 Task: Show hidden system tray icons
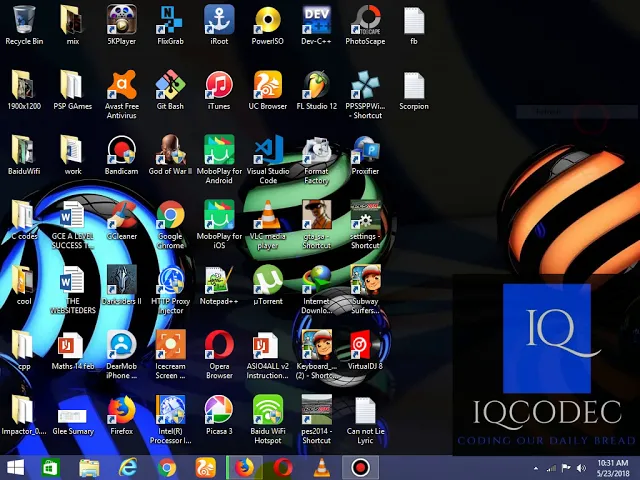536,468
